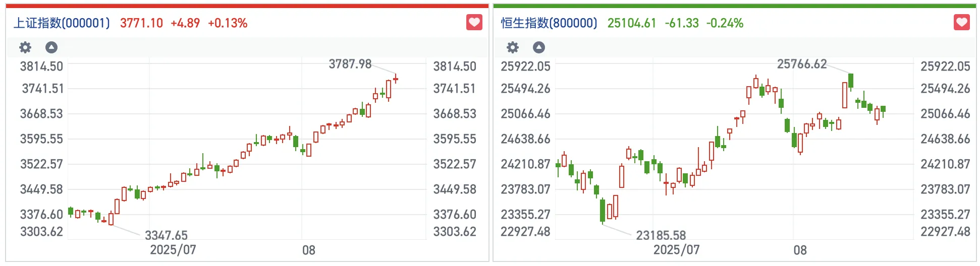Open settings gear for 恒生指数 chart
The image size is (980, 266).
point(513,47)
